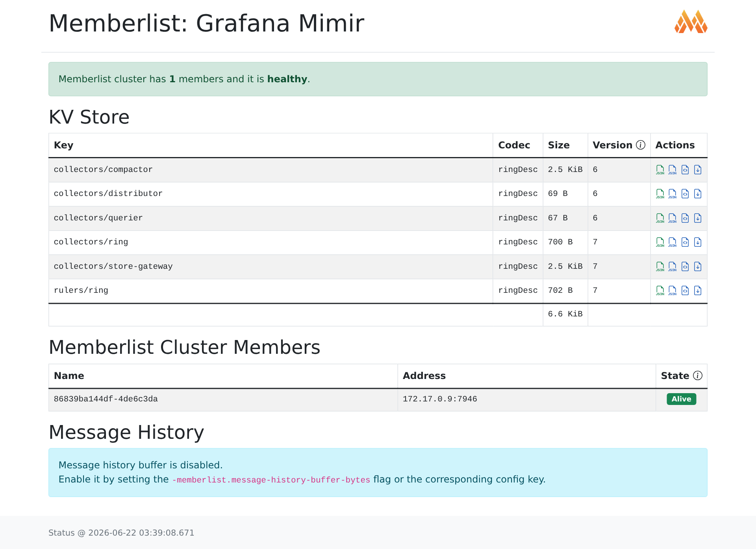Open green JSON icon for collectors/store-gateway
Image resolution: width=756 pixels, height=549 pixels.
pyautogui.click(x=660, y=266)
